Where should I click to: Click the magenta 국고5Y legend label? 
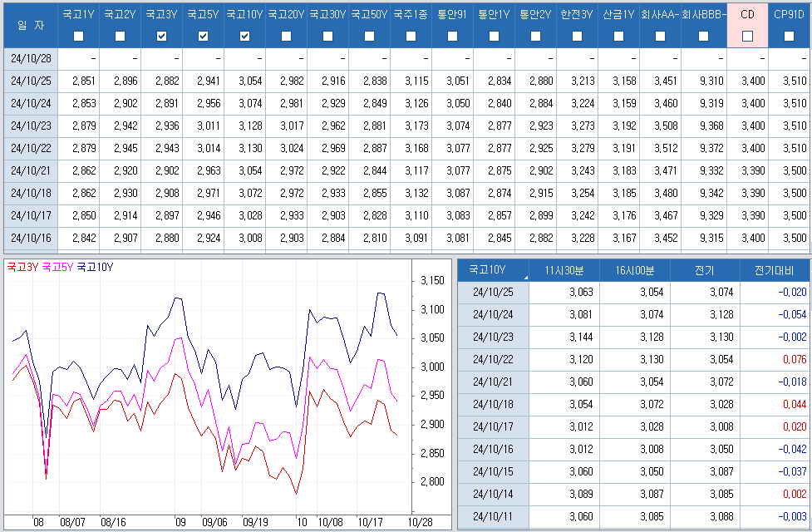(57, 267)
